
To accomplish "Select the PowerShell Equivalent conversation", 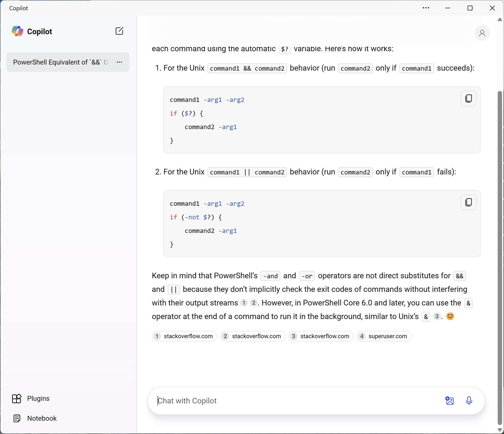I will pyautogui.click(x=60, y=62).
